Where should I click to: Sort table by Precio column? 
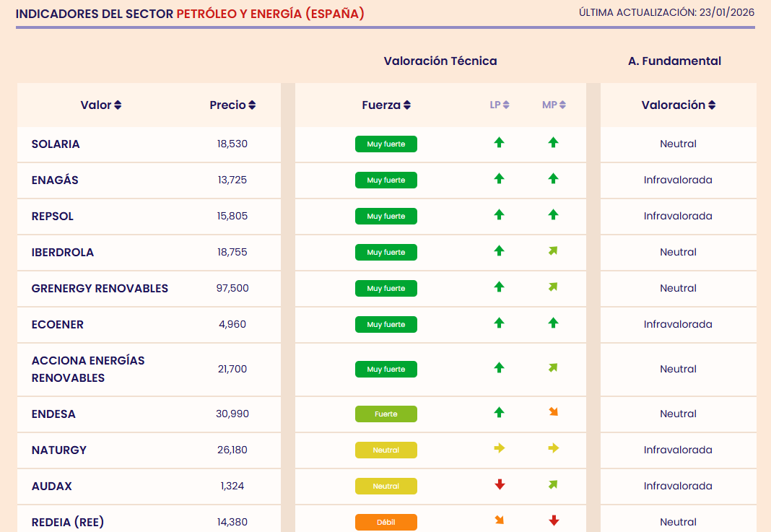(x=232, y=105)
